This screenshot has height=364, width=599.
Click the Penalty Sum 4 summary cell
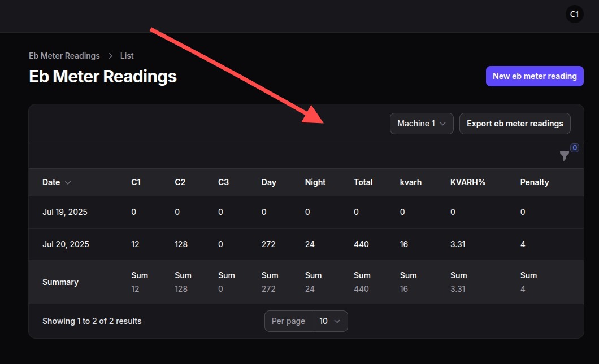(528, 282)
